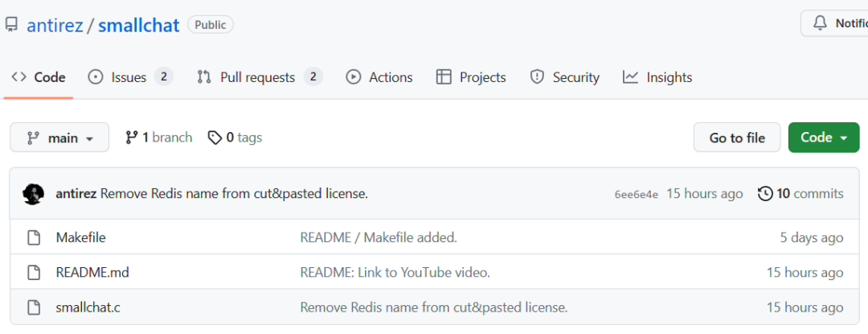868x334 pixels.
Task: Open the Pull requests tab
Action: [259, 77]
